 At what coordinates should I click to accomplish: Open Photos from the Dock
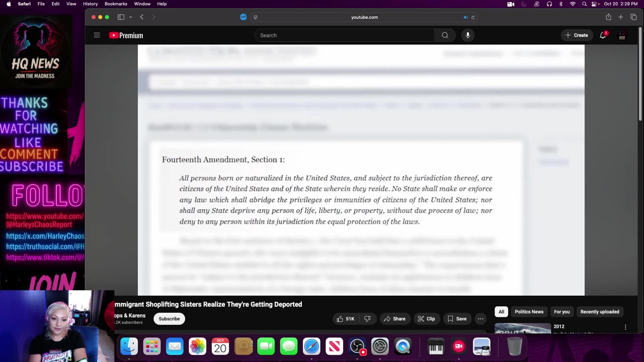197,346
